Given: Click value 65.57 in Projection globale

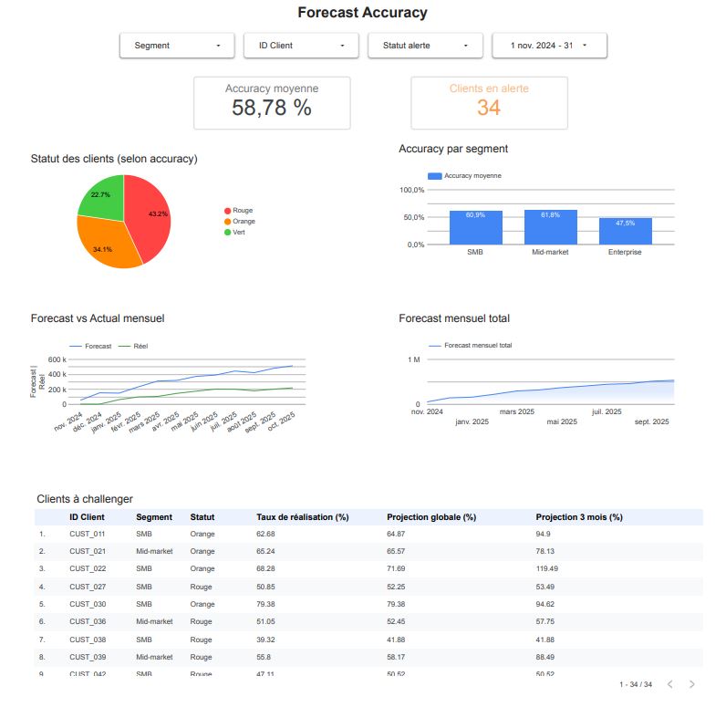Looking at the screenshot, I should pyautogui.click(x=396, y=552).
